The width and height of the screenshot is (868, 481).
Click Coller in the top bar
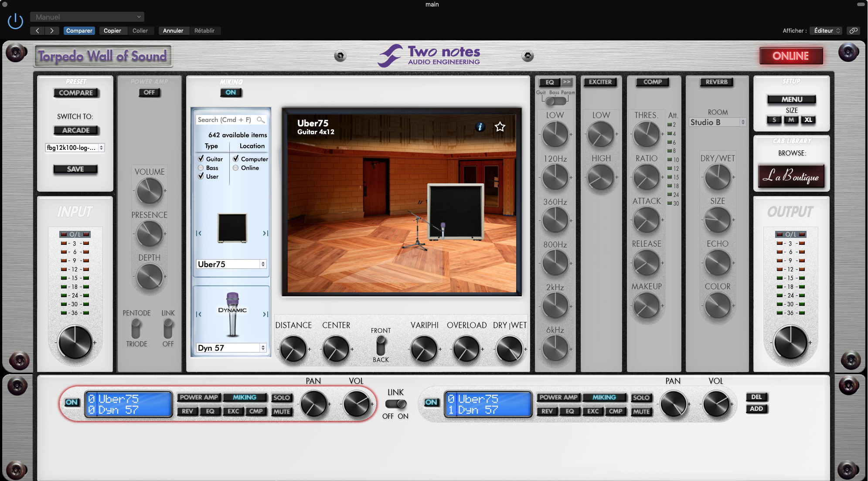pyautogui.click(x=140, y=30)
